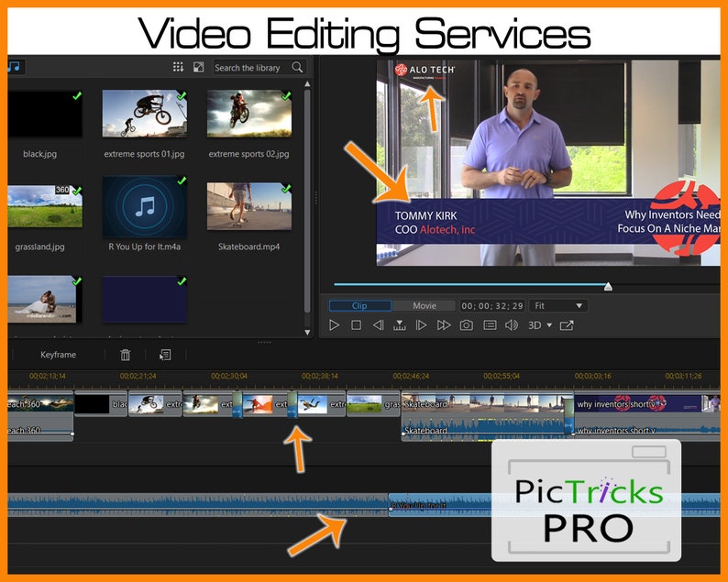
Task: Click the music media filter icon
Action: click(x=15, y=67)
